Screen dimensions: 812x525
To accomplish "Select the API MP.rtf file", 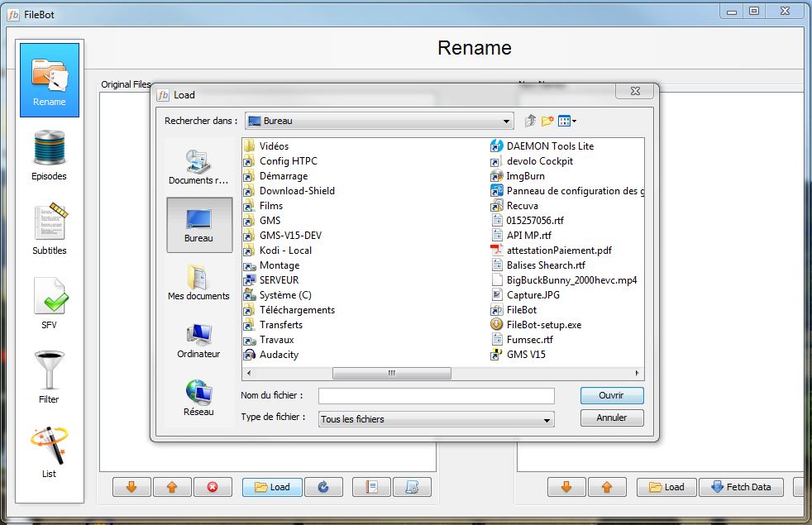I will [x=521, y=236].
